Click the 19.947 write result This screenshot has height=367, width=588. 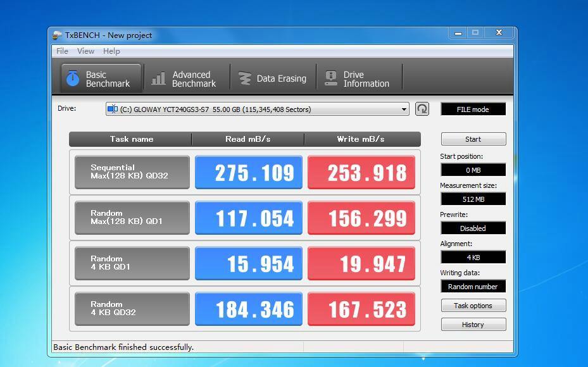click(361, 263)
